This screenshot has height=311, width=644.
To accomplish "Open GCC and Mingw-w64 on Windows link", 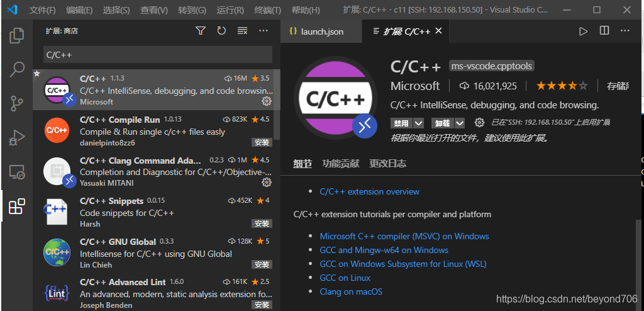I will tap(384, 250).
